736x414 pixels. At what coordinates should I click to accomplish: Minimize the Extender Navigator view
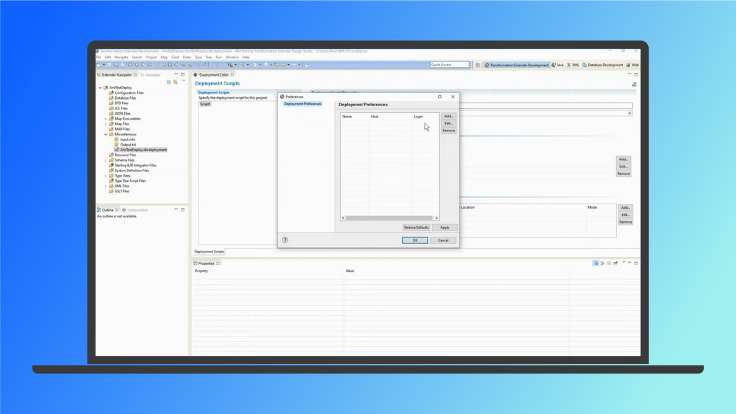[176, 74]
